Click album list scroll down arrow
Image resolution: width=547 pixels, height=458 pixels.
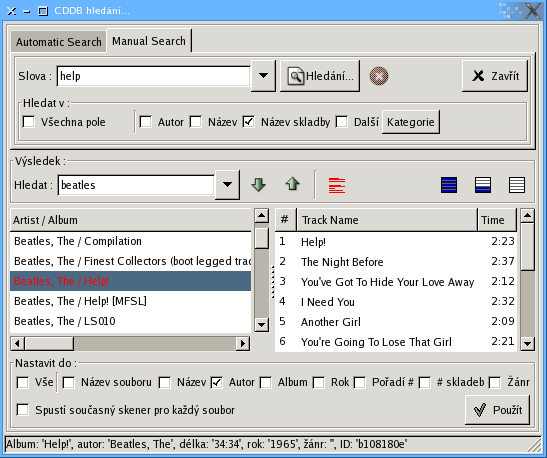(262, 325)
